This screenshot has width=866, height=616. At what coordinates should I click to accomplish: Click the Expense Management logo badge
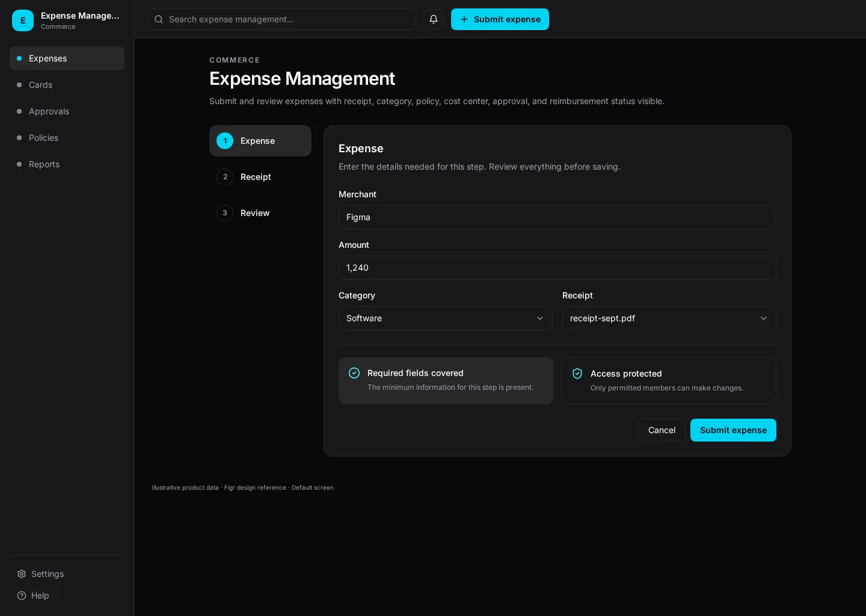[23, 20]
